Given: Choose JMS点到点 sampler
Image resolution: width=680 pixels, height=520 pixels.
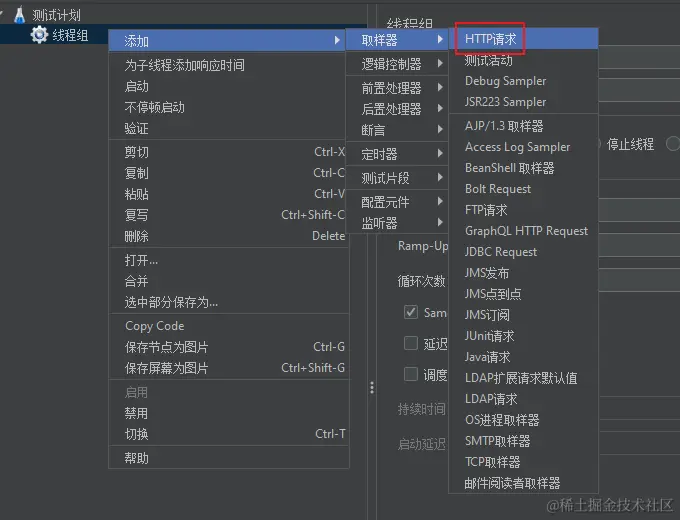Looking at the screenshot, I should [523, 294].
